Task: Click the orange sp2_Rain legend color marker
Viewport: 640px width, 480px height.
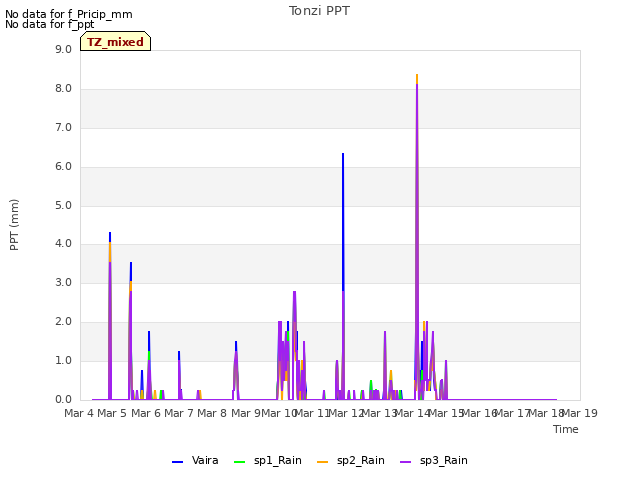Action: 322,462
